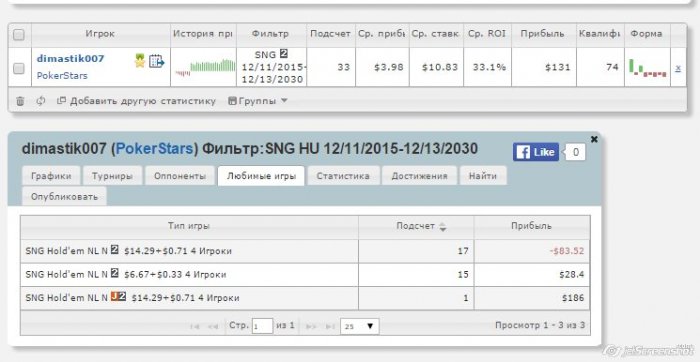700x362 pixels.
Task: Click the Подсчет header in the top table
Action: (331, 34)
